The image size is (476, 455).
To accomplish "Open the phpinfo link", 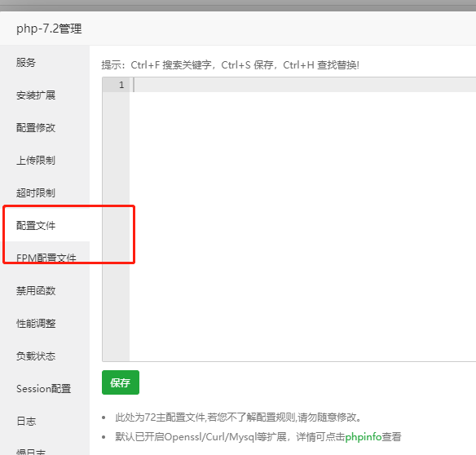I will [x=364, y=437].
